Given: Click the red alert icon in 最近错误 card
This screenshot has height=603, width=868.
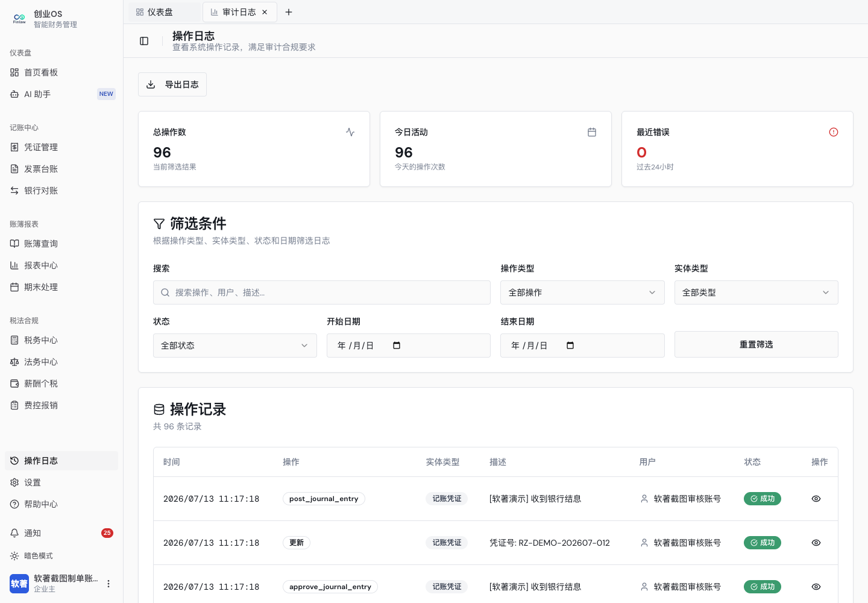Looking at the screenshot, I should (x=834, y=132).
